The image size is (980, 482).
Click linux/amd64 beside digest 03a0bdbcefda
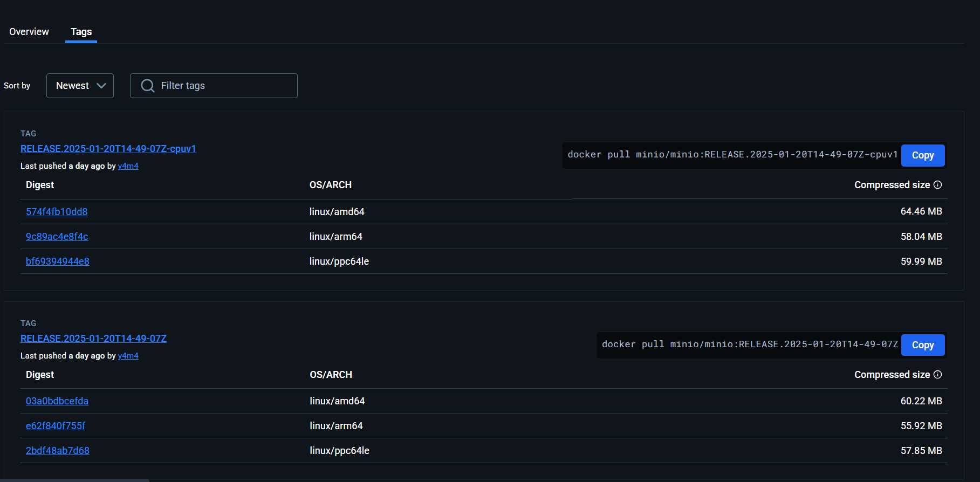(x=337, y=401)
